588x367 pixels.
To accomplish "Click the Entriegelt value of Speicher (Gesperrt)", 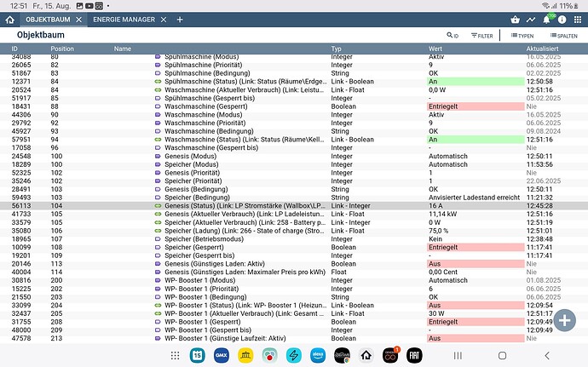I will point(476,248).
